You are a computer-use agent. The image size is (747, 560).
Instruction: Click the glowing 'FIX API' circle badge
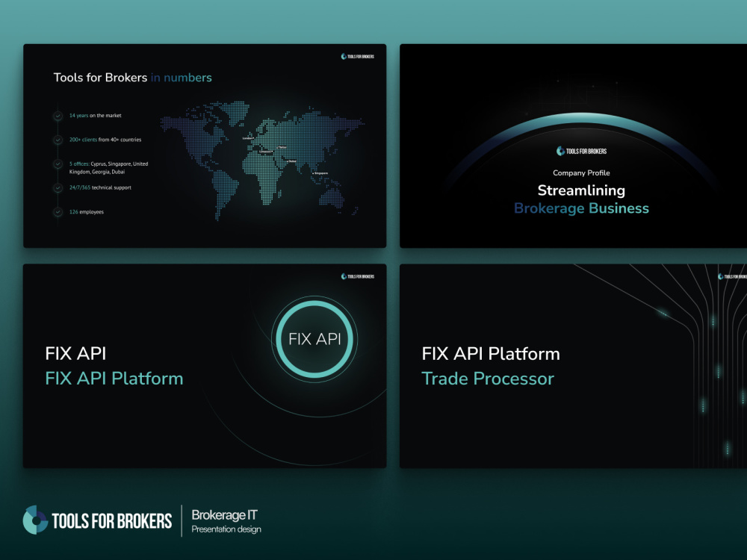coord(314,338)
